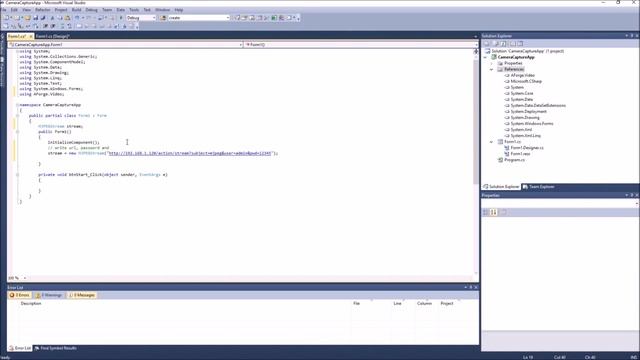Viewport: 640px width, 360px height.
Task: Click the Save toolbar icon
Action: pos(36,18)
